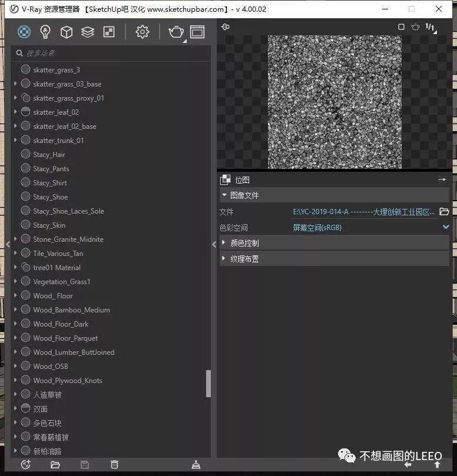Open the Lights category (bulb icon)

(45, 32)
